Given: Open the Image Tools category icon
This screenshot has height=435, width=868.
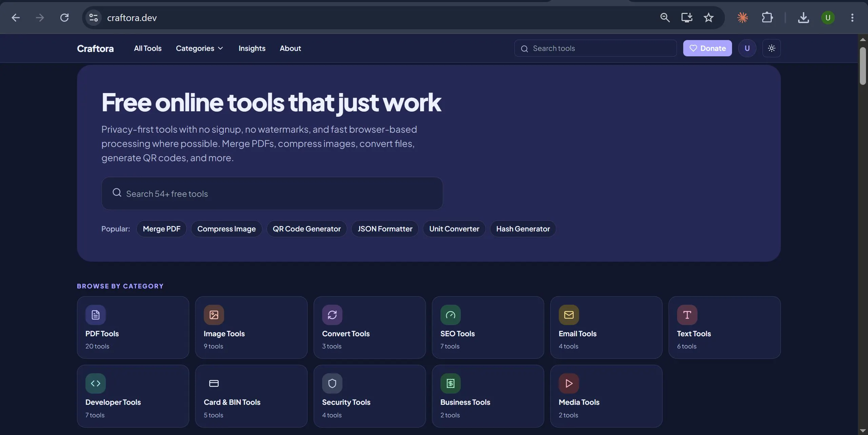Looking at the screenshot, I should pos(214,315).
